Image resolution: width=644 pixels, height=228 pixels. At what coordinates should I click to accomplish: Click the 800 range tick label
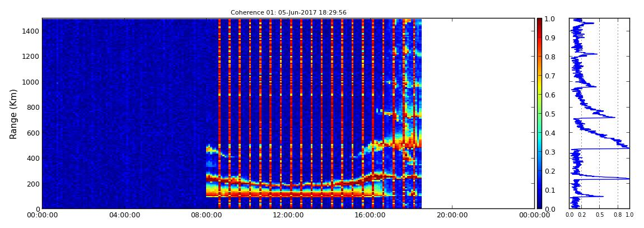33,108
